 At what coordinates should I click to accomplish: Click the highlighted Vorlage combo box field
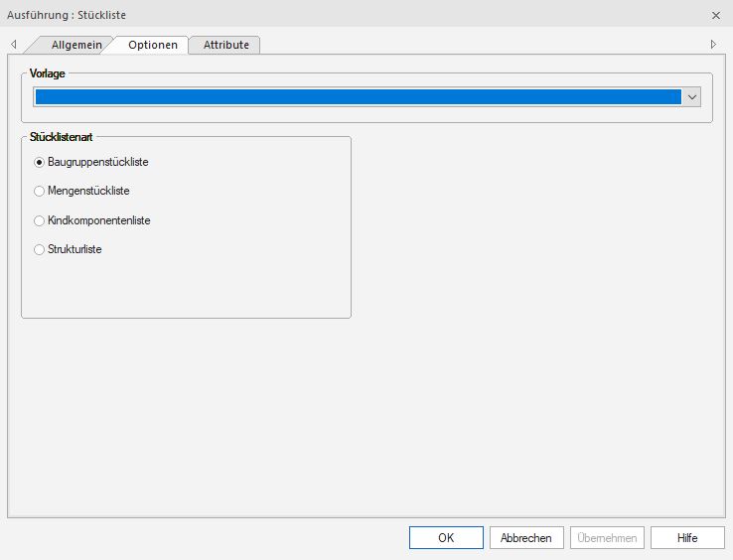[x=358, y=96]
